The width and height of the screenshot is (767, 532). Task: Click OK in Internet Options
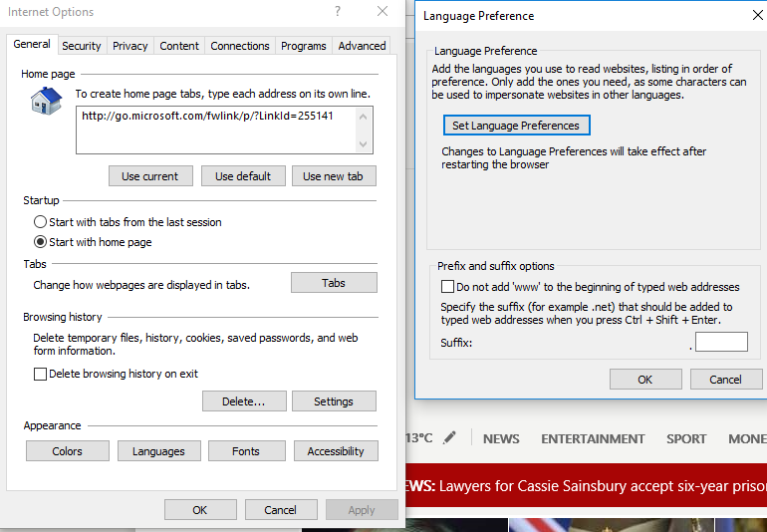click(x=200, y=510)
